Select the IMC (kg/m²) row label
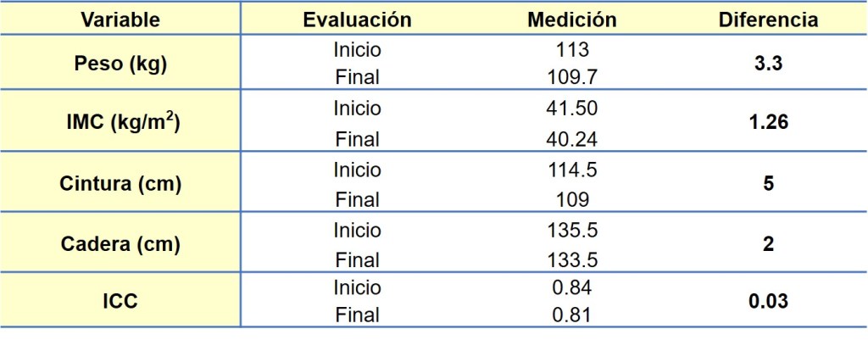The width and height of the screenshot is (868, 340). point(120,123)
